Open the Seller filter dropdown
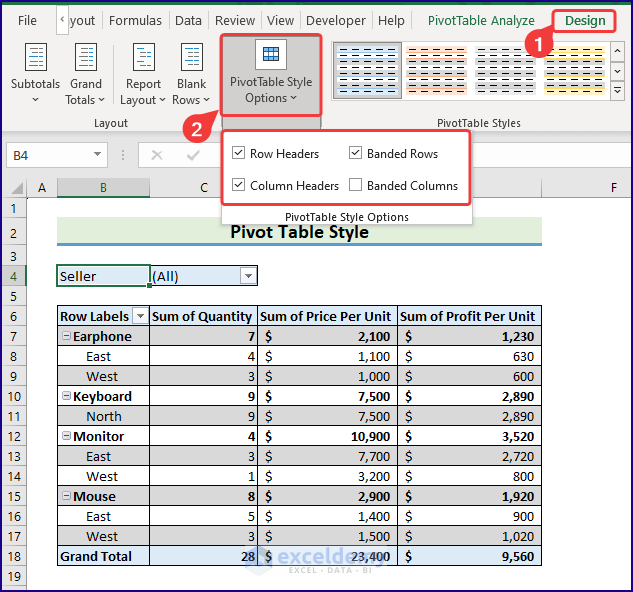633x592 pixels. [x=248, y=276]
